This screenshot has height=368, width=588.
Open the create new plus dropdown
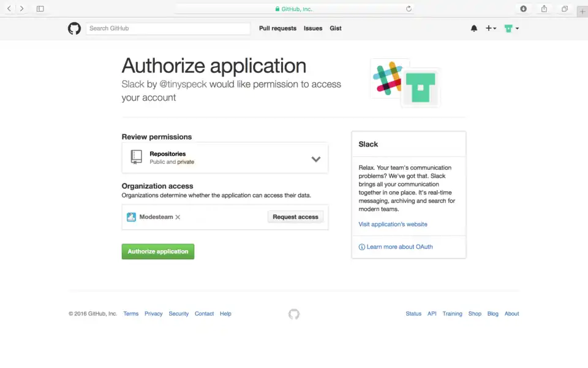pos(491,28)
